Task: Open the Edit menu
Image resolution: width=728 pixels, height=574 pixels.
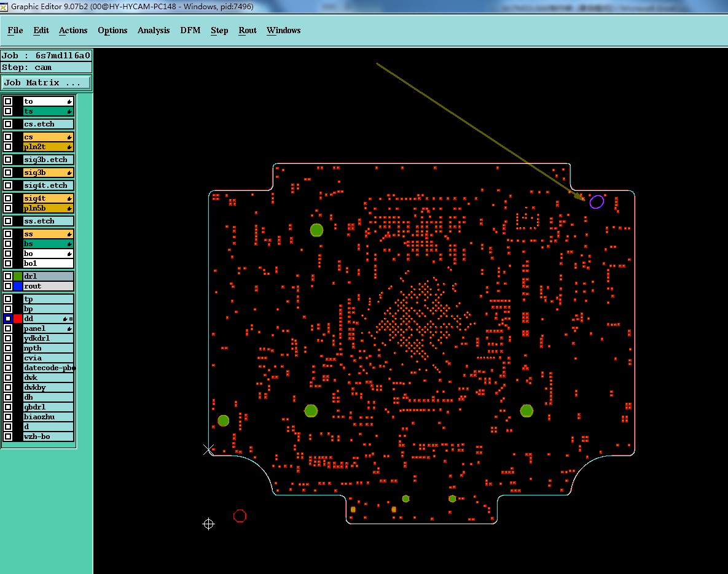Action: (x=41, y=30)
